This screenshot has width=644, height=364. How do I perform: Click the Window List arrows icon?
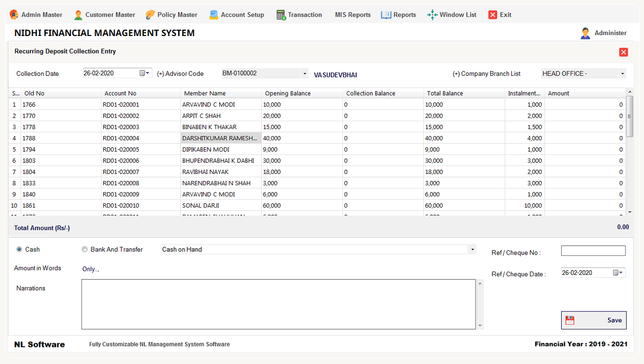tap(432, 15)
